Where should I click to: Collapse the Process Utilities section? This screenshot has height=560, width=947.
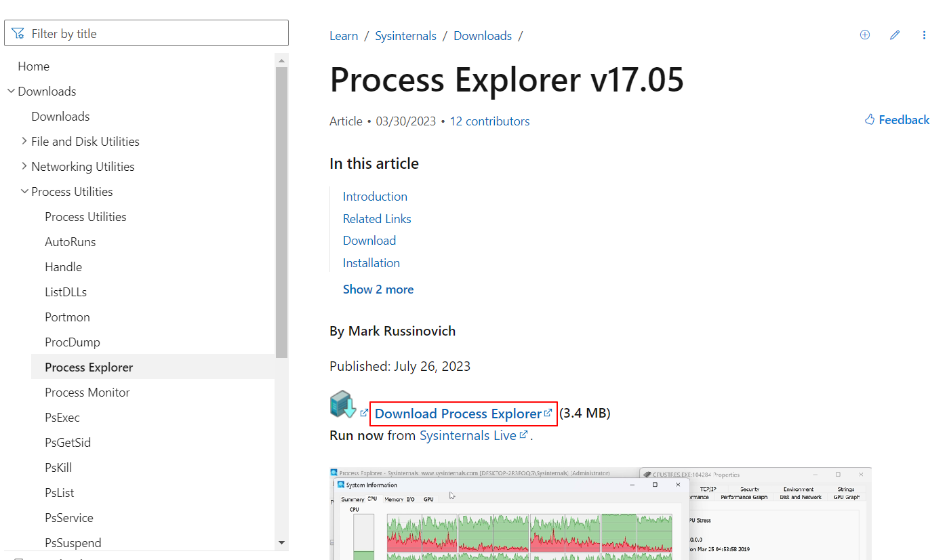coord(24,191)
